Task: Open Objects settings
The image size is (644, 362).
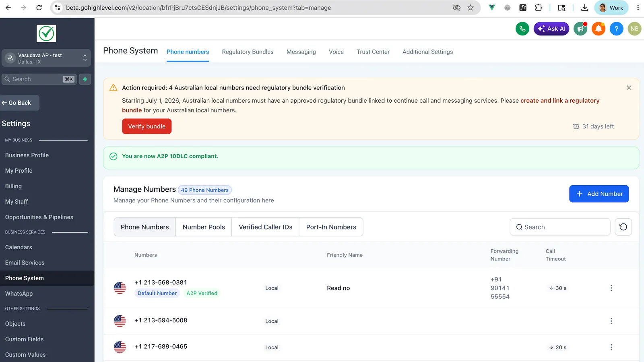Action: pyautogui.click(x=15, y=324)
